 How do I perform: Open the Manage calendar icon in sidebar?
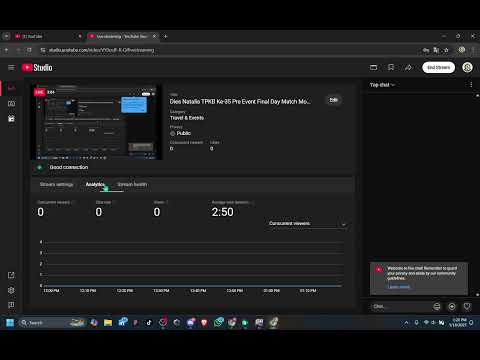tap(11, 118)
